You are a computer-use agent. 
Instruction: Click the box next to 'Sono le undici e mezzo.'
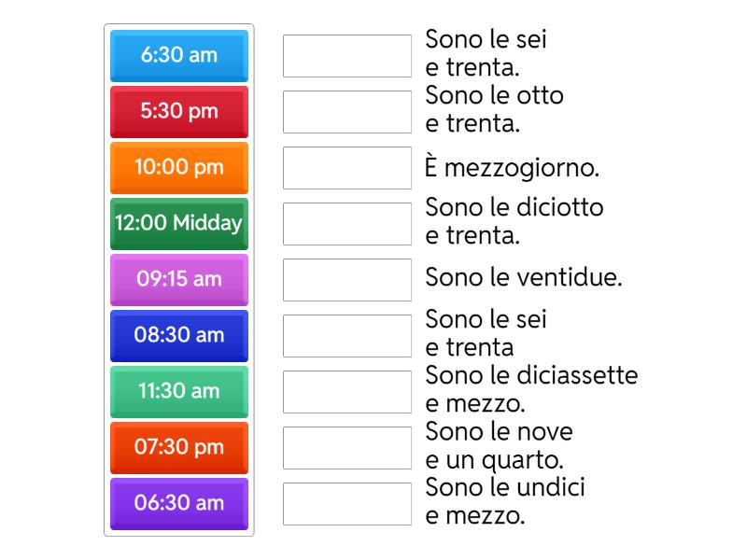(x=346, y=503)
